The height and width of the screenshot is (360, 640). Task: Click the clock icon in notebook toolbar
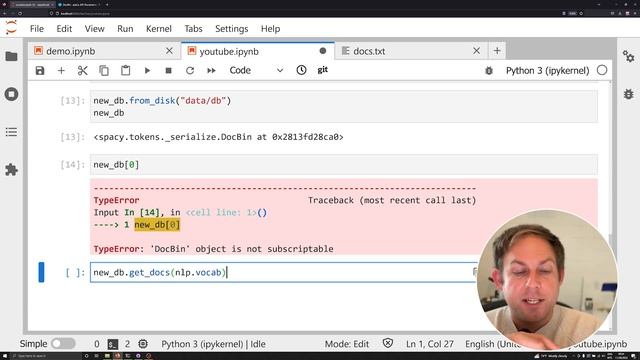[x=301, y=70]
